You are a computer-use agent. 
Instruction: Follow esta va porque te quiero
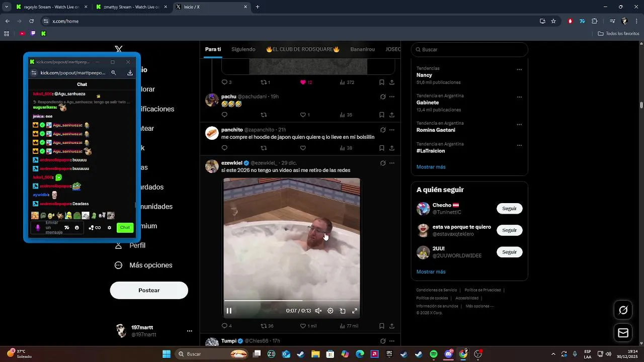pos(509,230)
